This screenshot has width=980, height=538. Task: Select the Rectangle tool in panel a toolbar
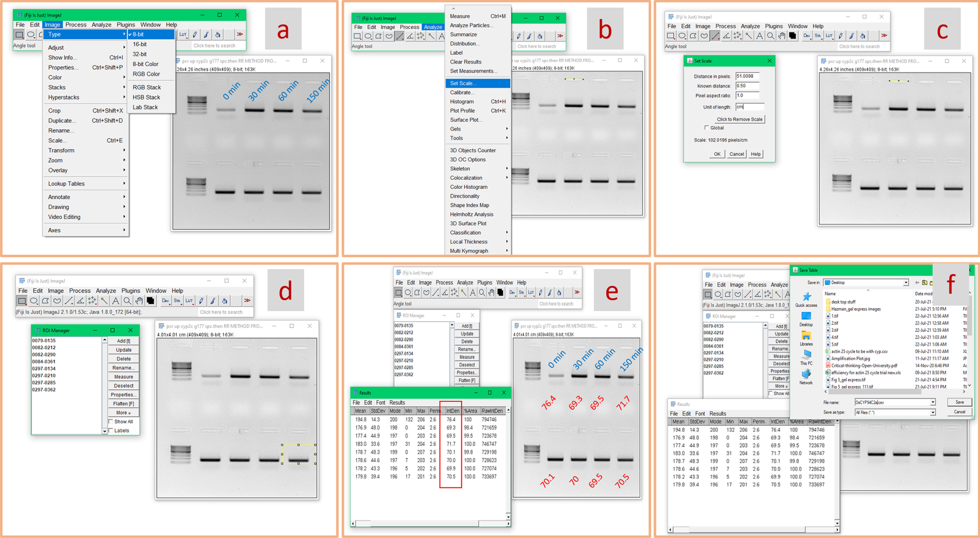pyautogui.click(x=19, y=35)
